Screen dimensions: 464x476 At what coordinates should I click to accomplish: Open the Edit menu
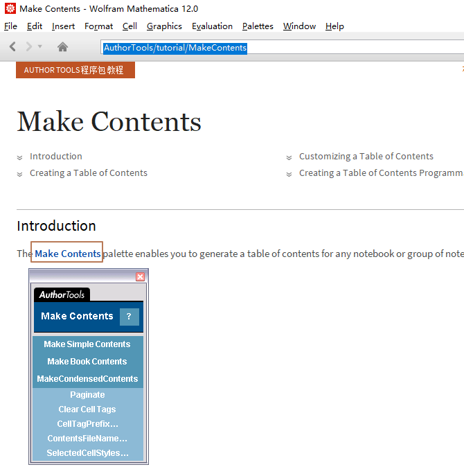tap(35, 26)
